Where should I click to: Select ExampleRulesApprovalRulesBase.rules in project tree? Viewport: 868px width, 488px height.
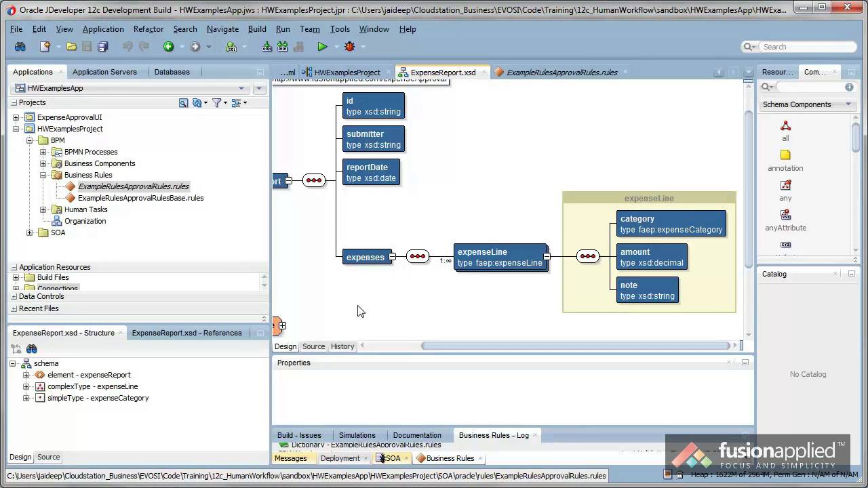tap(140, 198)
